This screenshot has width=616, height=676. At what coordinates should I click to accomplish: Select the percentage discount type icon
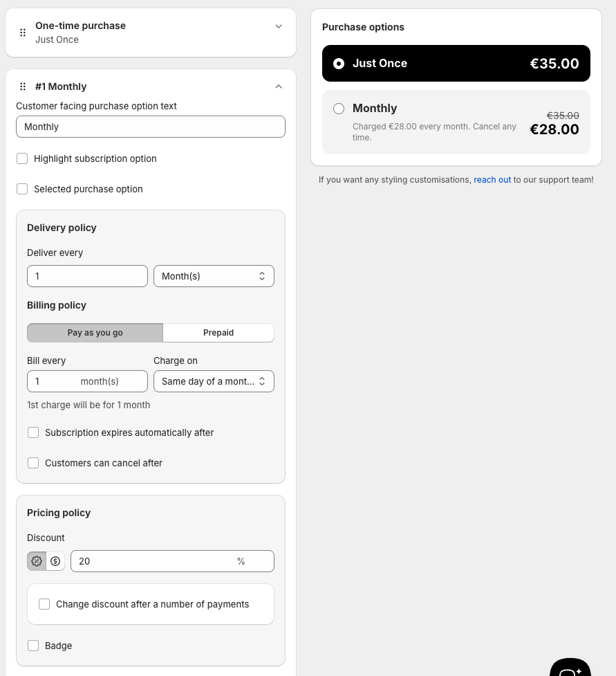pos(37,561)
